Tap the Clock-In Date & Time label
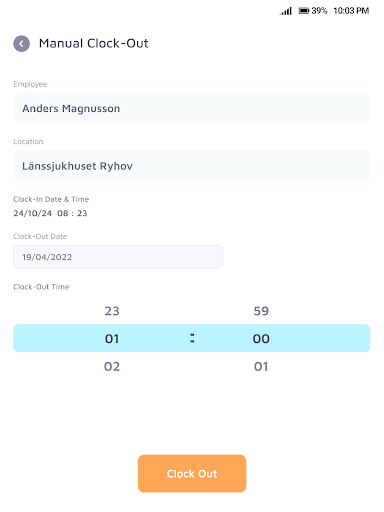Image resolution: width=384 pixels, height=512 pixels. click(x=51, y=199)
